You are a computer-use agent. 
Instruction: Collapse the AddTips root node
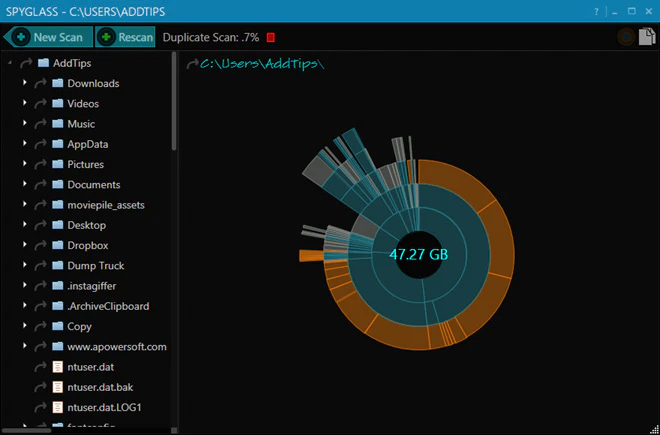coord(11,63)
